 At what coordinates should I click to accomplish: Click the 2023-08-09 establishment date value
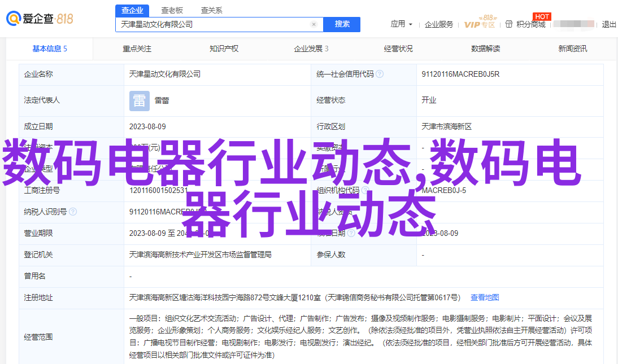(x=147, y=126)
